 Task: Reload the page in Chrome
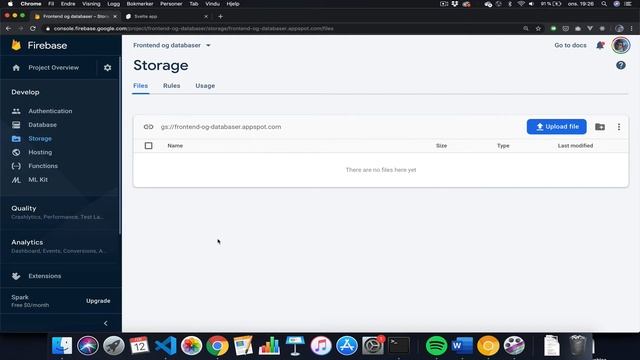[x=33, y=29]
